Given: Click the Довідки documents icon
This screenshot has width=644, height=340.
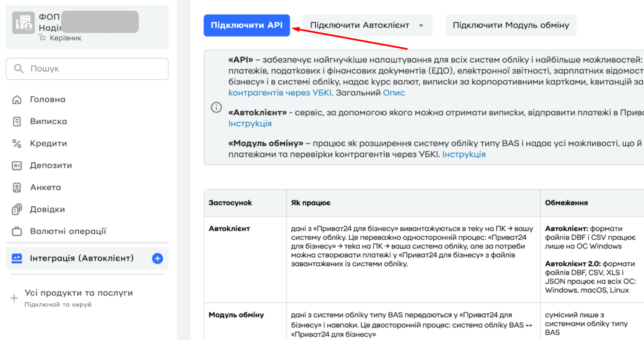Looking at the screenshot, I should (x=17, y=209).
